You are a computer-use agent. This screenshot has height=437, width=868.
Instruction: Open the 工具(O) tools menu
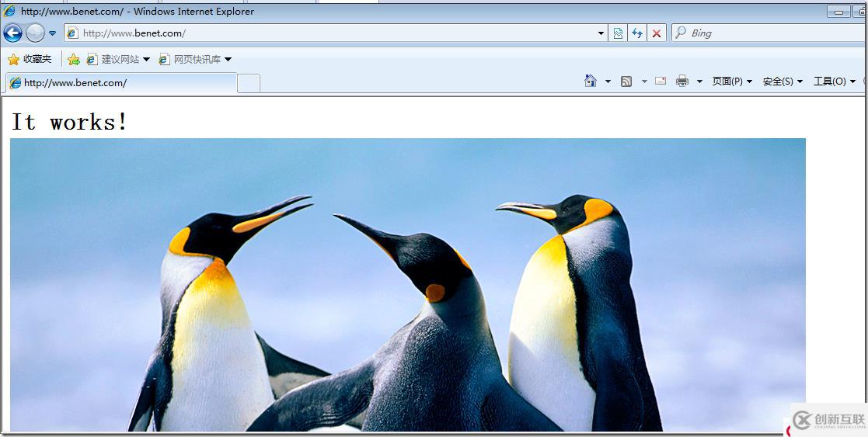point(835,82)
